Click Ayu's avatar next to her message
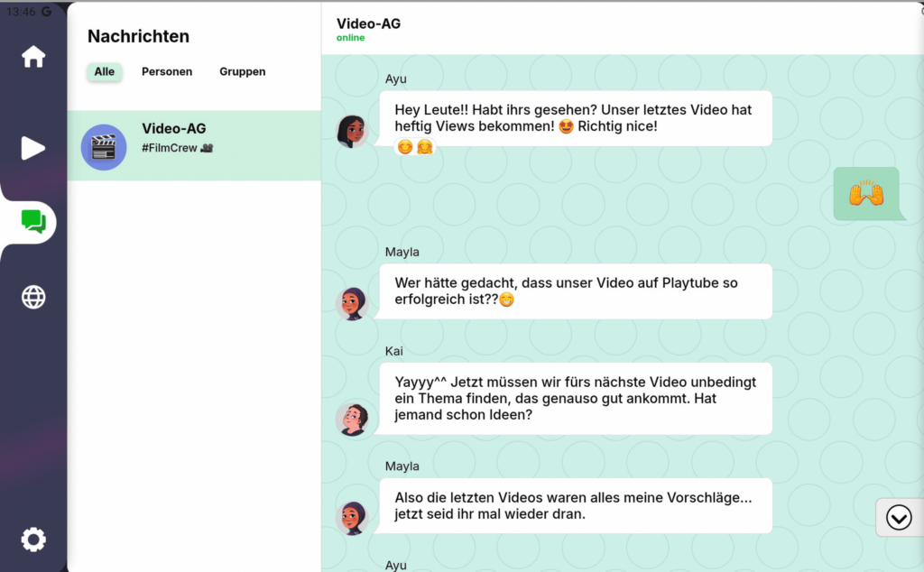This screenshot has width=924, height=572. point(351,131)
